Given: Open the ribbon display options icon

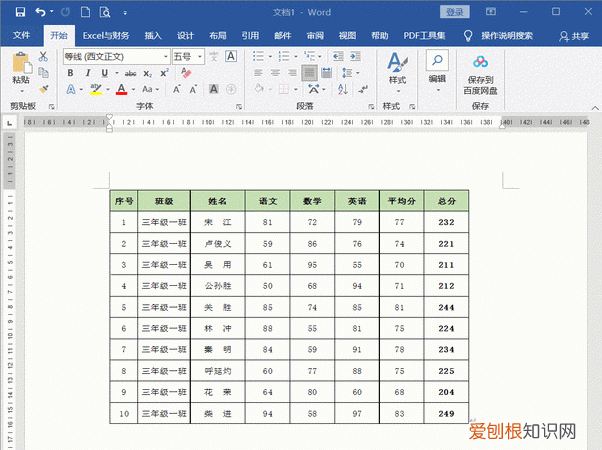Looking at the screenshot, I should click(491, 12).
